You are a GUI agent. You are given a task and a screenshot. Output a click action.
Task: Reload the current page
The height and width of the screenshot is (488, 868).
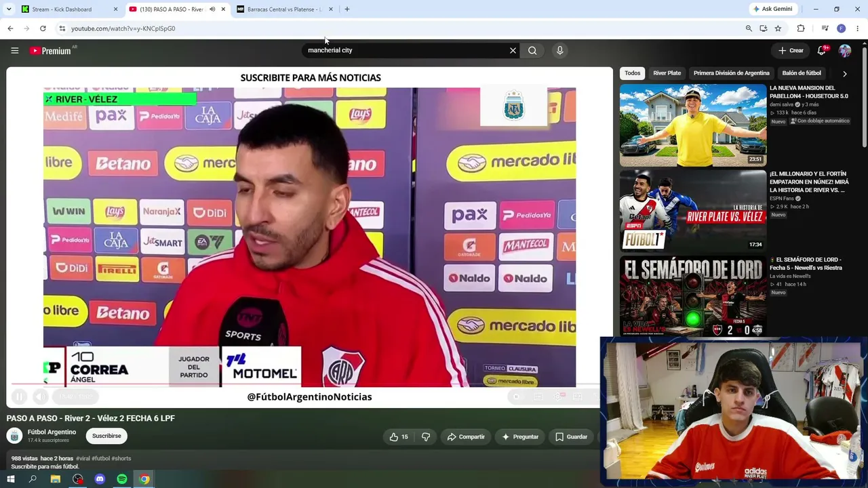point(43,28)
